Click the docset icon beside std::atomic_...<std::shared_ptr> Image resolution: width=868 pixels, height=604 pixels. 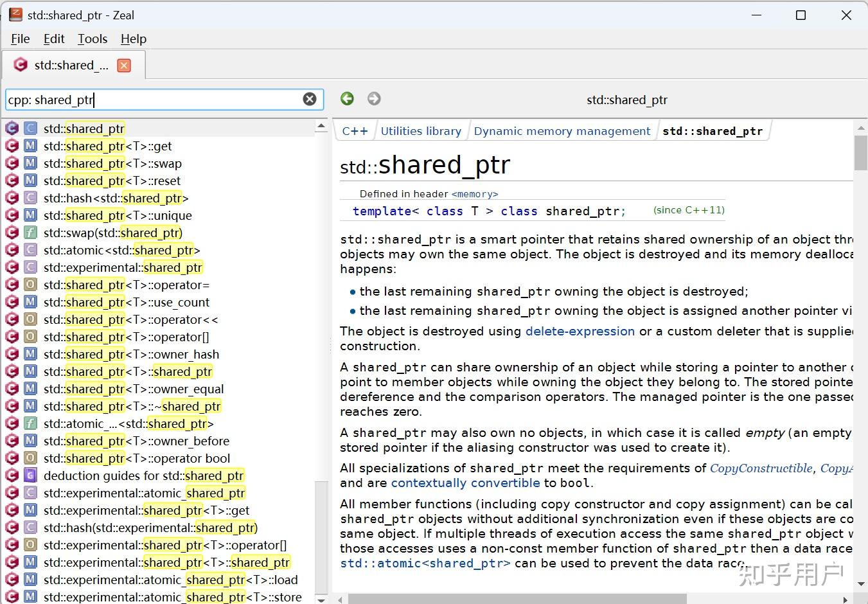click(x=12, y=423)
